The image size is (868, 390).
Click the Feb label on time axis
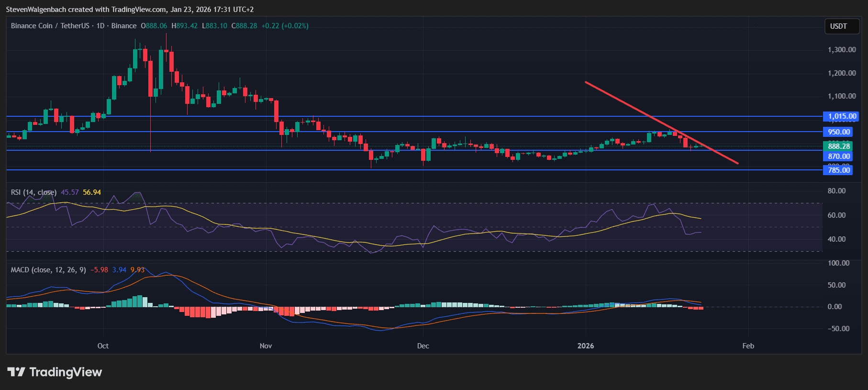[748, 346]
